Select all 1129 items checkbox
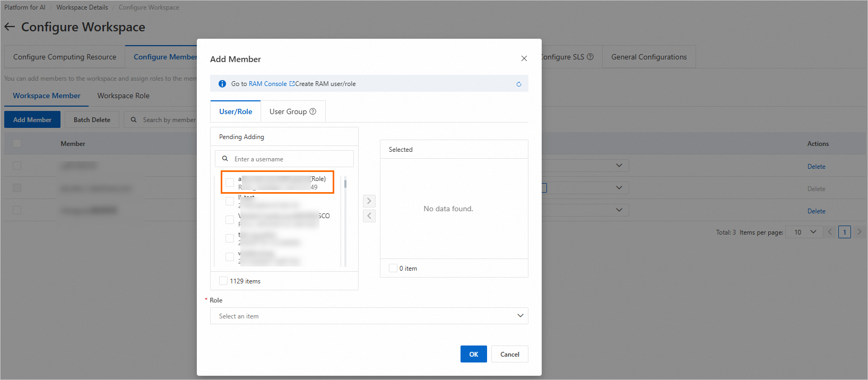This screenshot has height=380, width=868. pyautogui.click(x=223, y=281)
